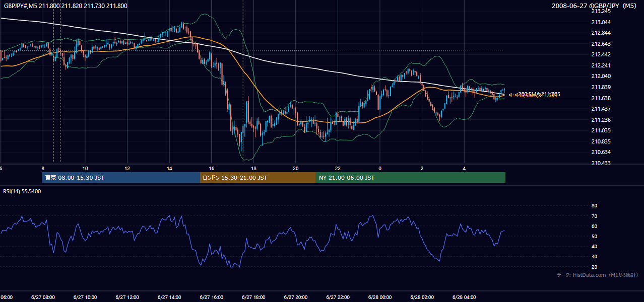The height and width of the screenshot is (302, 644).
Task: Click the 213.044 price axis label
Action: point(601,22)
